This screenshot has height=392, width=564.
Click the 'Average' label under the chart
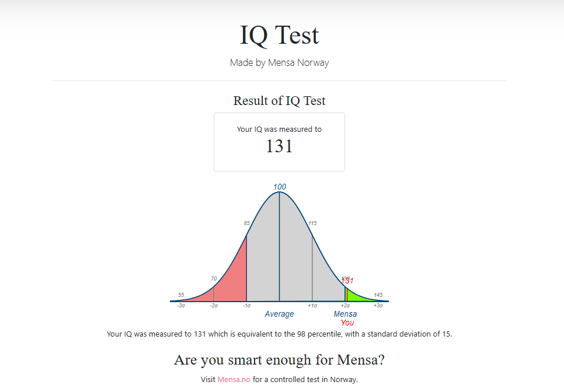[279, 314]
